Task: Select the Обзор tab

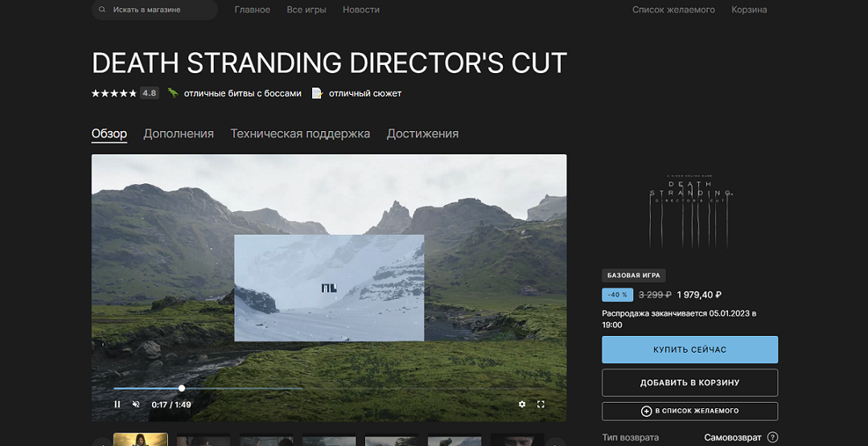Action: (x=109, y=133)
